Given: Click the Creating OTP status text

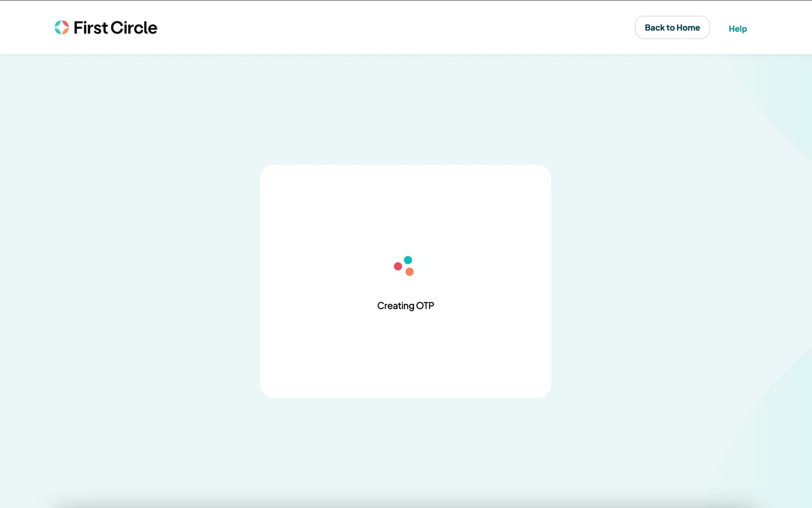Looking at the screenshot, I should (x=405, y=306).
